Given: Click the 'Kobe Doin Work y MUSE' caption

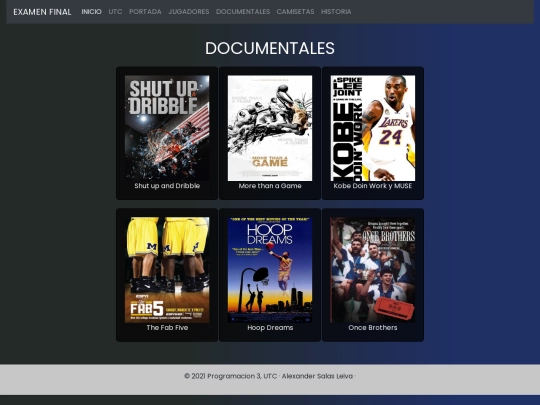Looking at the screenshot, I should pos(373,186).
